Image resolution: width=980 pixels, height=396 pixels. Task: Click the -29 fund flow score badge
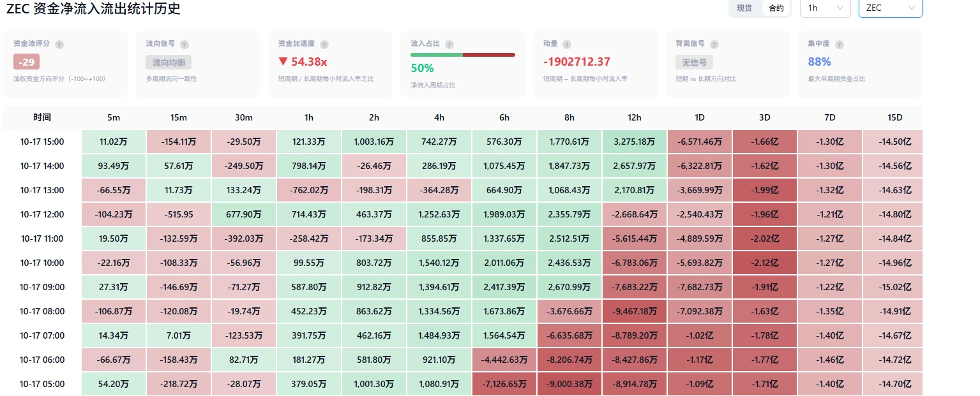(x=27, y=62)
